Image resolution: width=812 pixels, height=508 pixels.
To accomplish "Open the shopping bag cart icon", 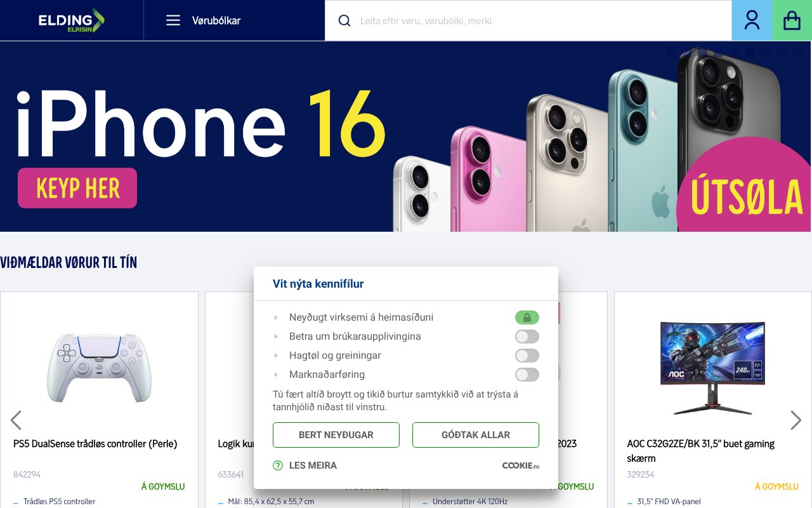I will (792, 20).
